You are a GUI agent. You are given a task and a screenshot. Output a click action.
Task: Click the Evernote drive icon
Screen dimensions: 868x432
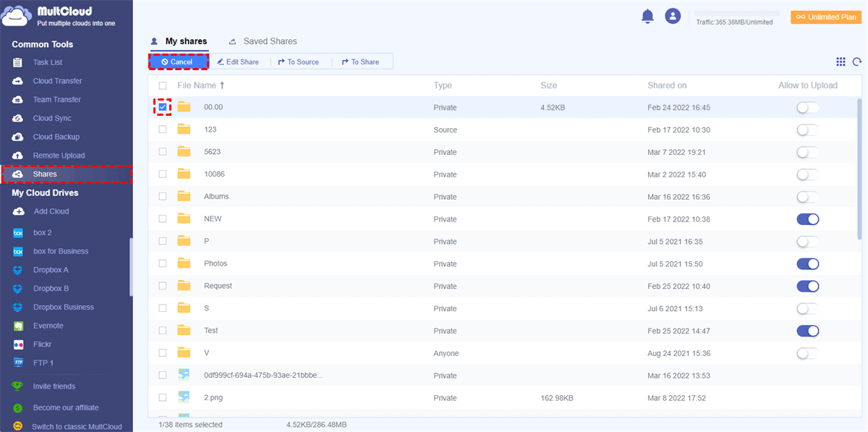[x=18, y=326]
